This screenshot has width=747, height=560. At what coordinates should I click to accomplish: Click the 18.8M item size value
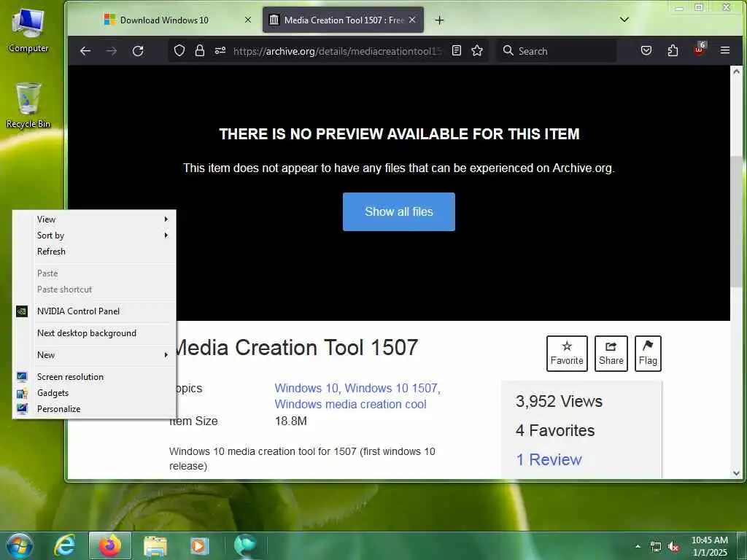291,421
